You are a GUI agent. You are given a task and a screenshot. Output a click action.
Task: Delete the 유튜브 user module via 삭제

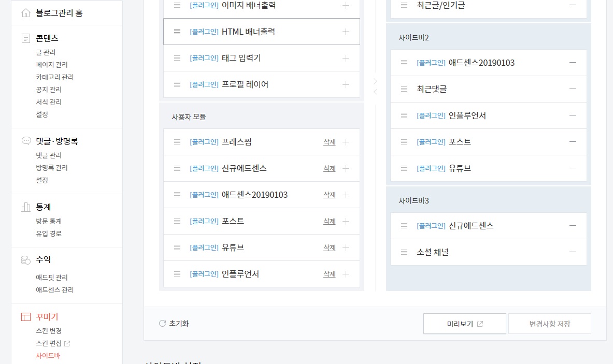click(x=329, y=247)
